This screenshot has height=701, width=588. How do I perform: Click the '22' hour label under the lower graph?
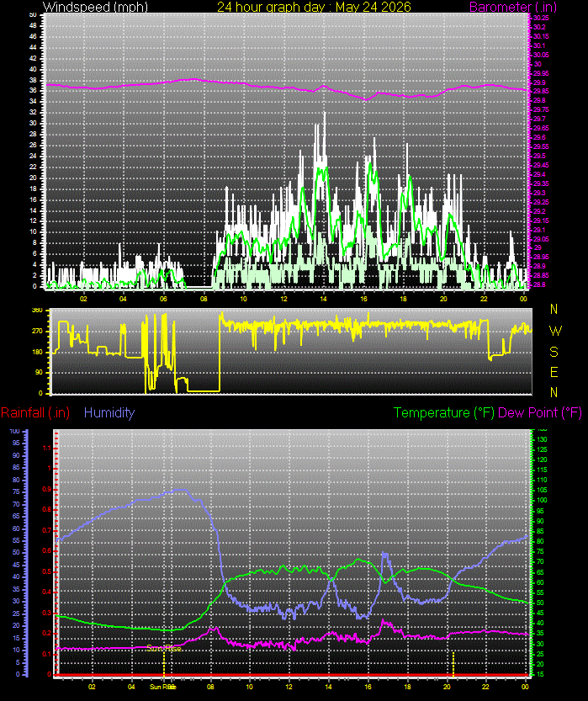pyautogui.click(x=485, y=687)
